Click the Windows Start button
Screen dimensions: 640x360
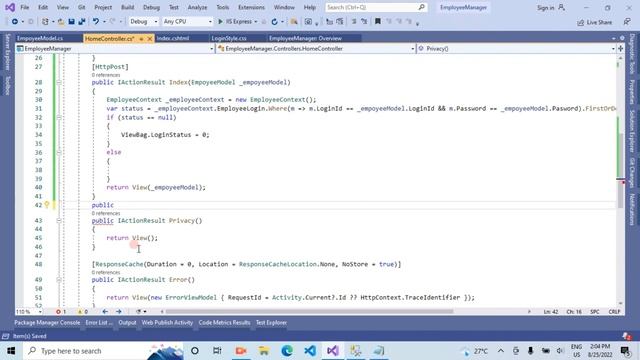(x=11, y=351)
